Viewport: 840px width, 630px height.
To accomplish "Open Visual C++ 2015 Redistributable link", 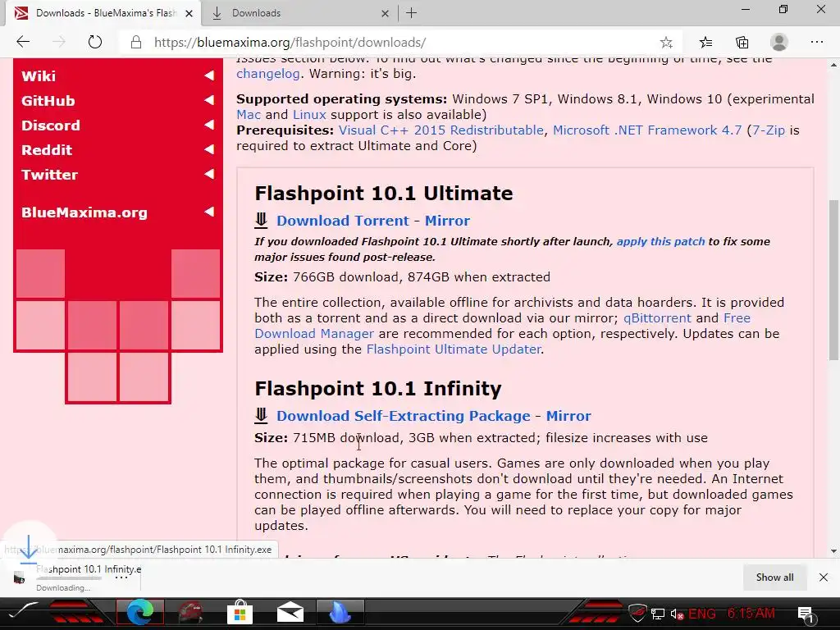I will click(x=441, y=130).
